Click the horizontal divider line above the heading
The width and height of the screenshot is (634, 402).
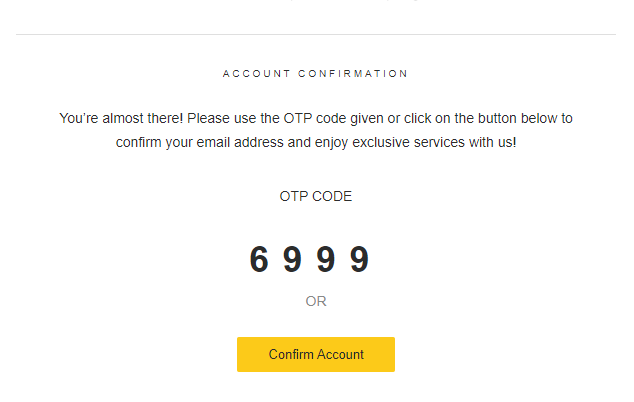(316, 34)
